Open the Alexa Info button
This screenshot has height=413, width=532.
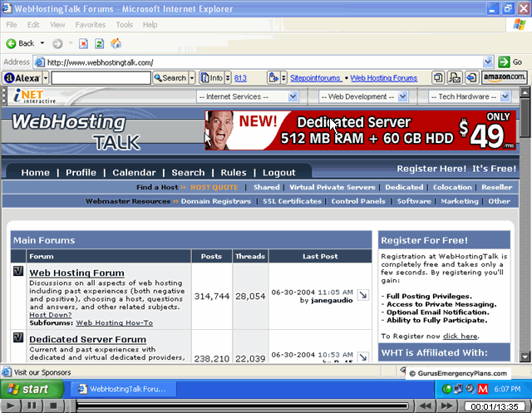pyautogui.click(x=212, y=78)
